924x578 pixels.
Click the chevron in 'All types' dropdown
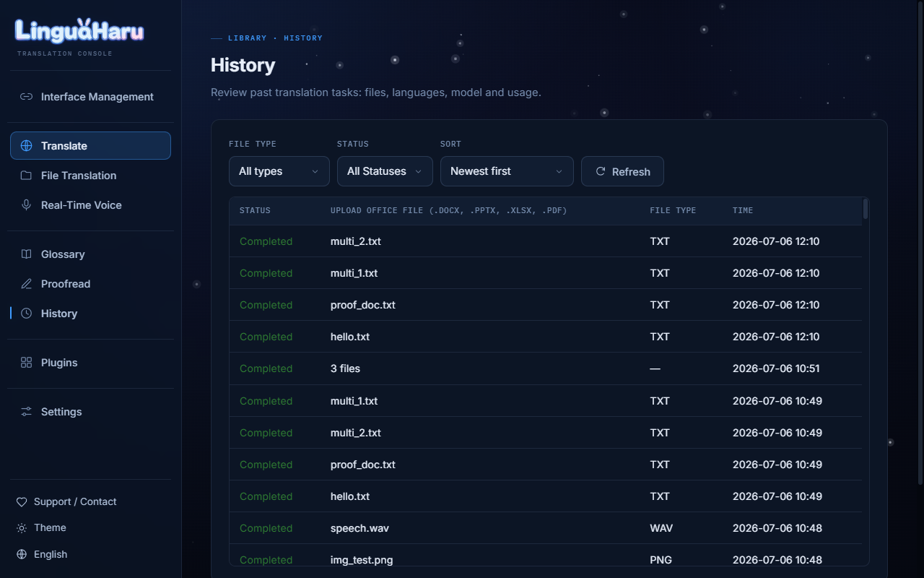315,172
